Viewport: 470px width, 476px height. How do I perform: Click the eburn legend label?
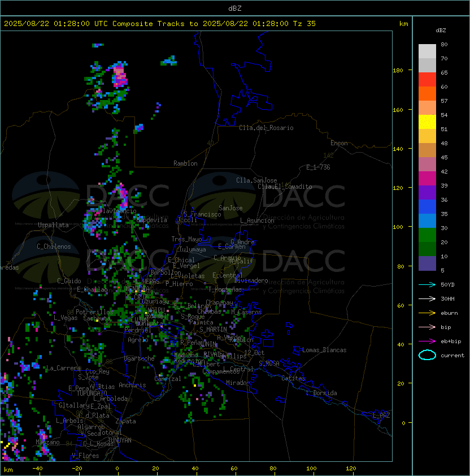point(449,313)
